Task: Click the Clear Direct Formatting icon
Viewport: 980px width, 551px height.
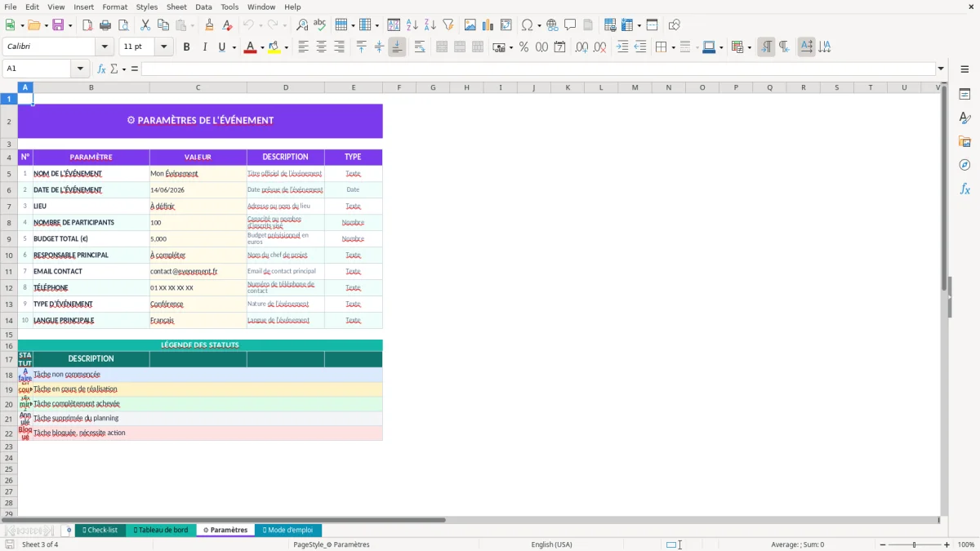Action: point(227,25)
